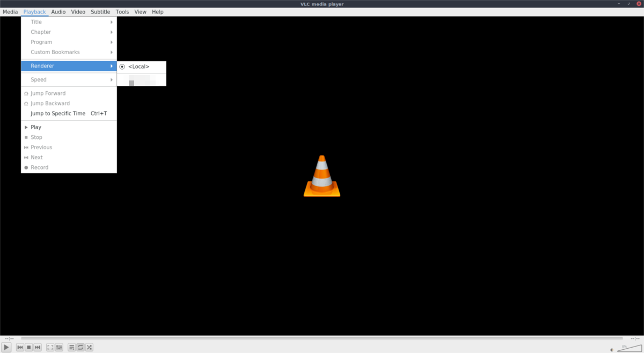Toggle the playlist view
The image size is (644, 353).
(71, 348)
